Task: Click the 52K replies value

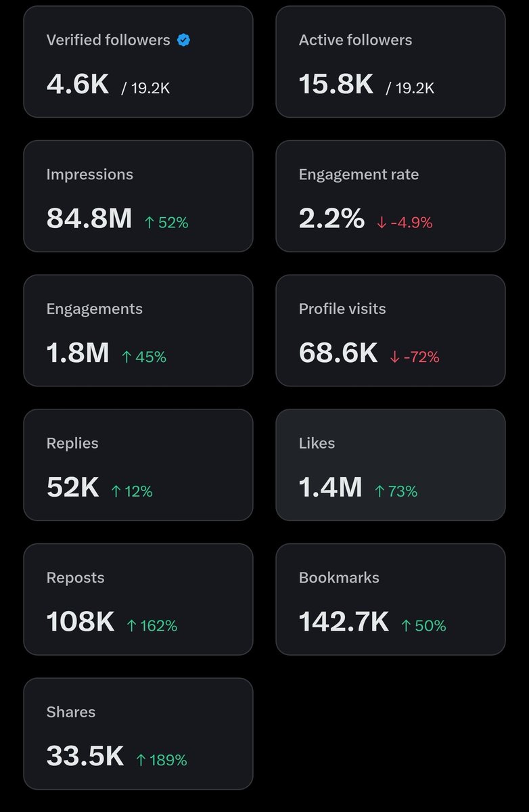Action: coord(73,487)
